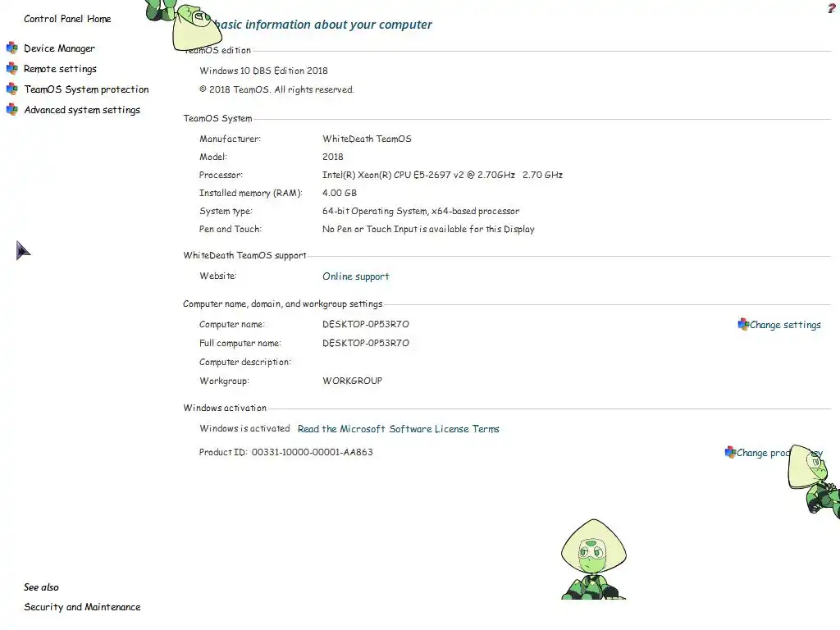This screenshot has width=840, height=630.
Task: Open TeamOS System protection link
Action: (x=86, y=89)
